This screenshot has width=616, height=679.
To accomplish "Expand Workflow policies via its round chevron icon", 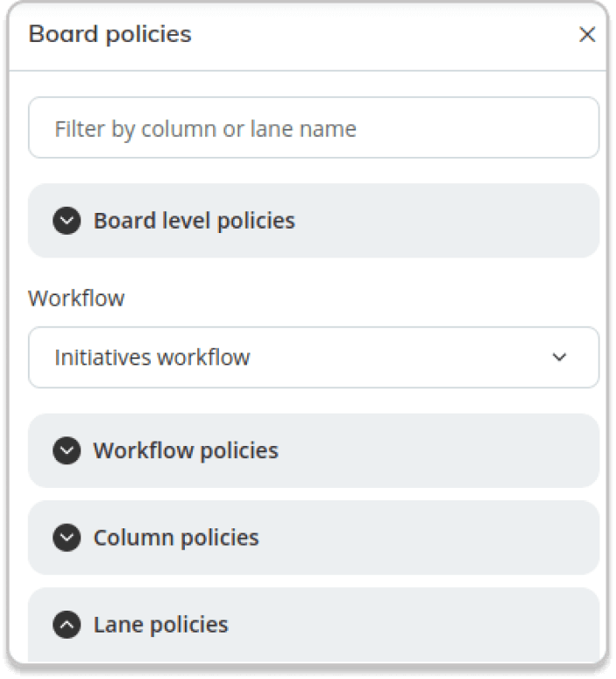I will coord(67,451).
